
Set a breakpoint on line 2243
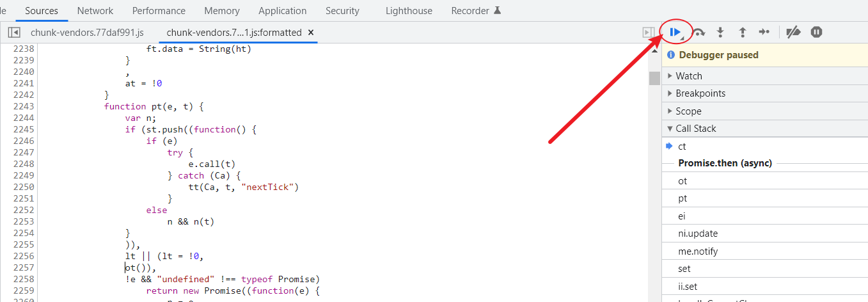[23, 106]
